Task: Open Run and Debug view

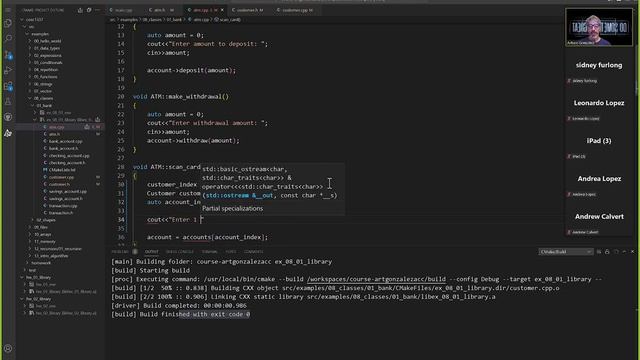Action: 8,71
